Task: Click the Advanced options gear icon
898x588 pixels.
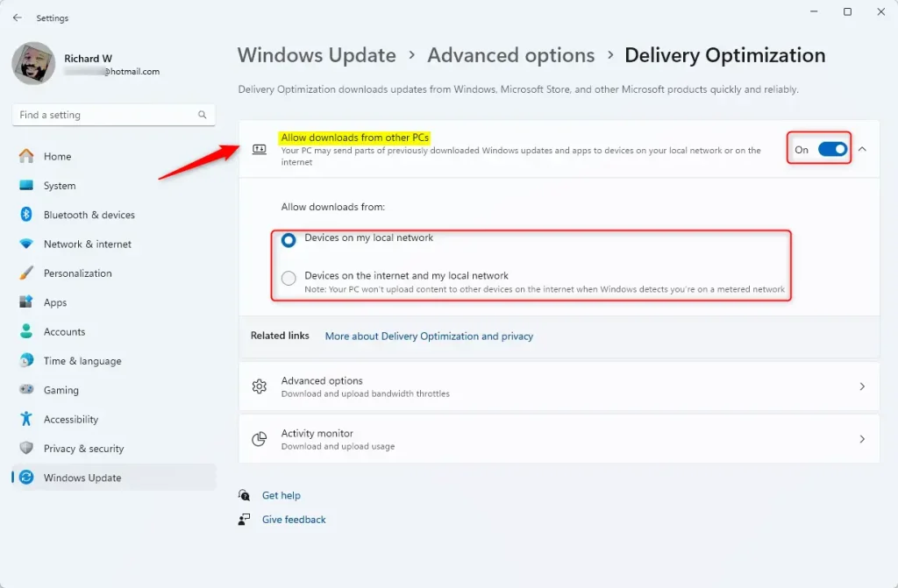Action: click(x=260, y=386)
